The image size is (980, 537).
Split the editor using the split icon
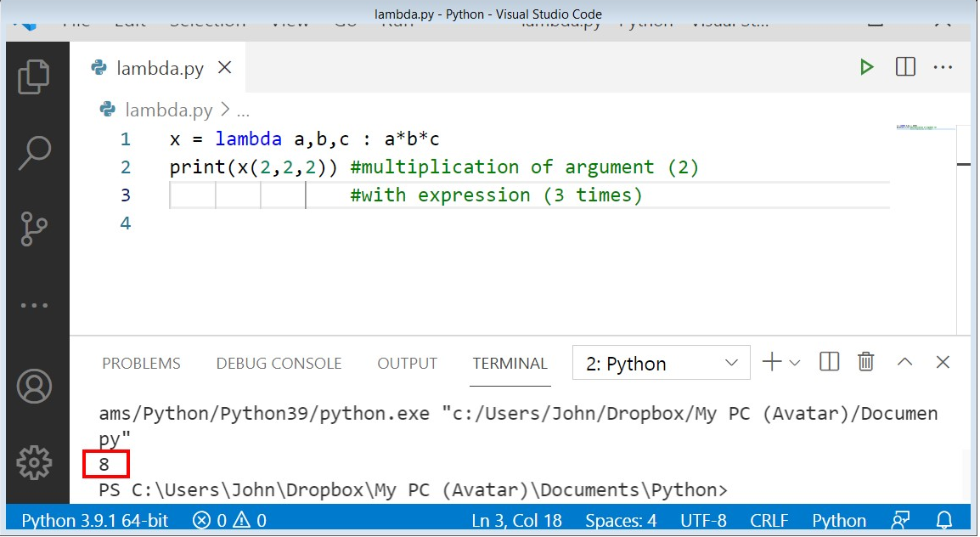(x=905, y=66)
